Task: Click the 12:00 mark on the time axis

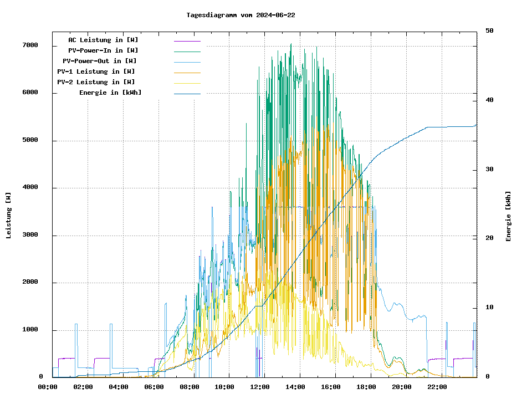Action: [260, 387]
